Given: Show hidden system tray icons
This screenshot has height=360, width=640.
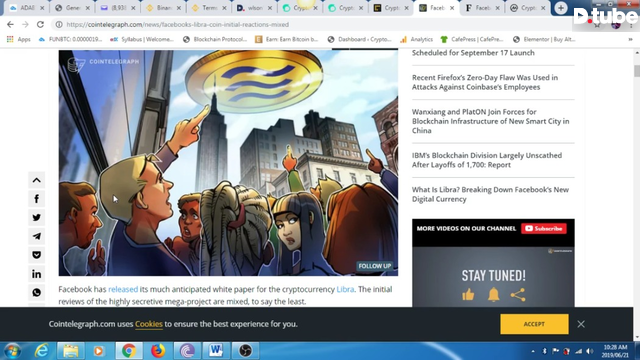Looking at the screenshot, I should click(x=533, y=351).
